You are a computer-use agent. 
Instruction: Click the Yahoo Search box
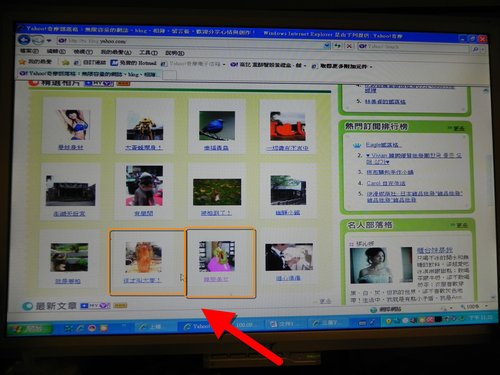click(x=413, y=47)
